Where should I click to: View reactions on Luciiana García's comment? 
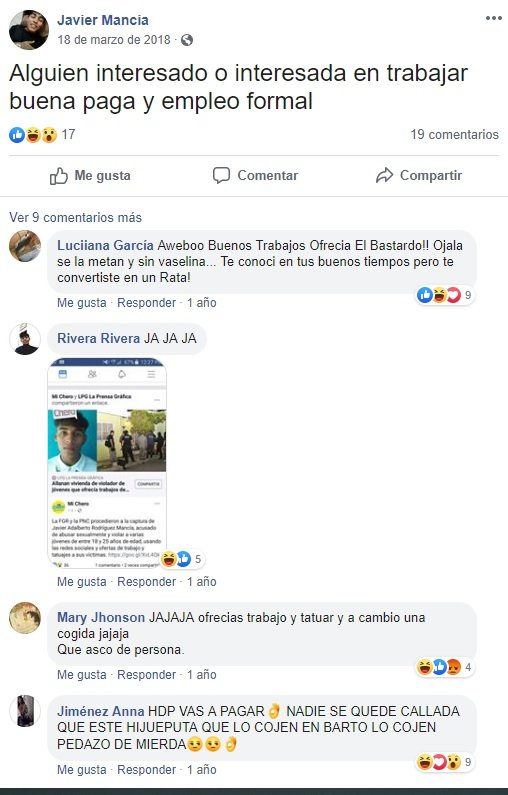pyautogui.click(x=445, y=295)
